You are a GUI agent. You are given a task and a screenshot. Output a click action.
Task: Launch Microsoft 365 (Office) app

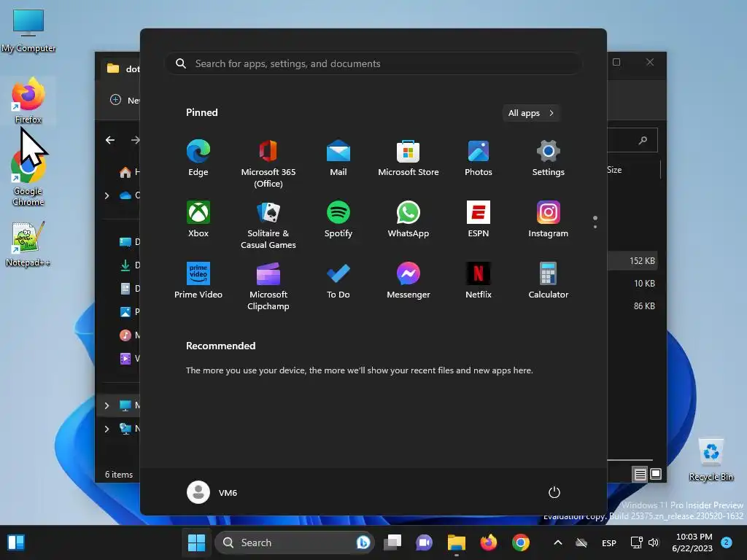pos(268,164)
